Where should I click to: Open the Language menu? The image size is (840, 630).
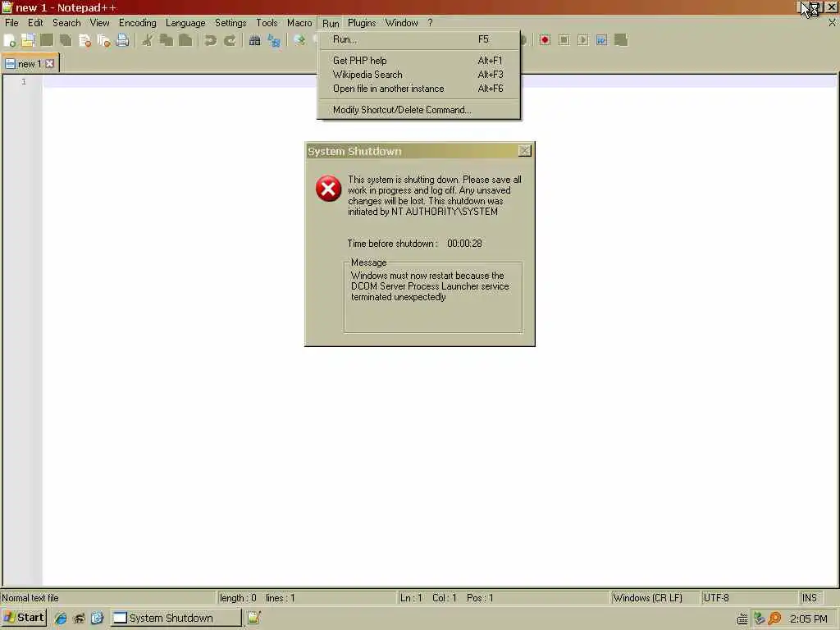185,23
